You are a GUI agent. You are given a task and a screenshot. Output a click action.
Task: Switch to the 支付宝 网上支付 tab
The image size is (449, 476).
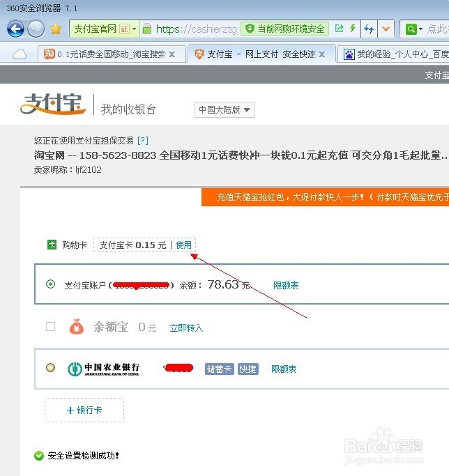(x=261, y=54)
